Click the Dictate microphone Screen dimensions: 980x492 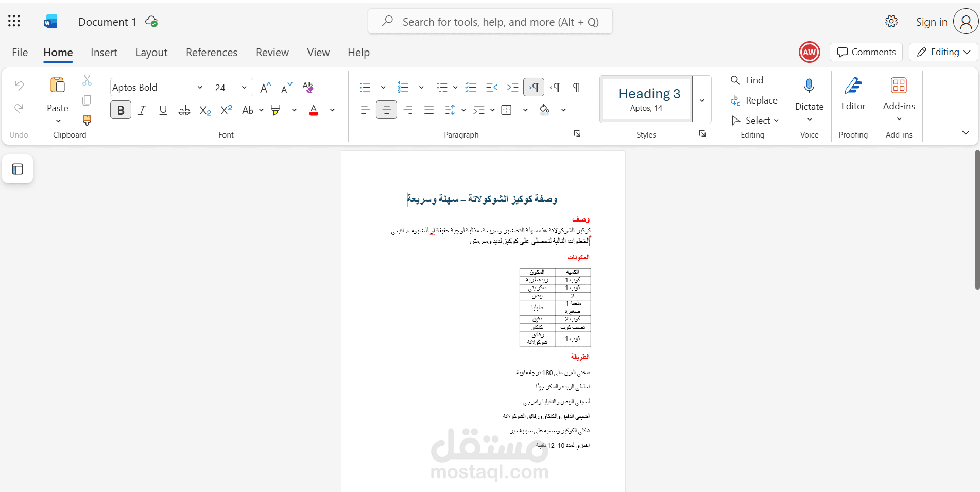[x=809, y=86]
